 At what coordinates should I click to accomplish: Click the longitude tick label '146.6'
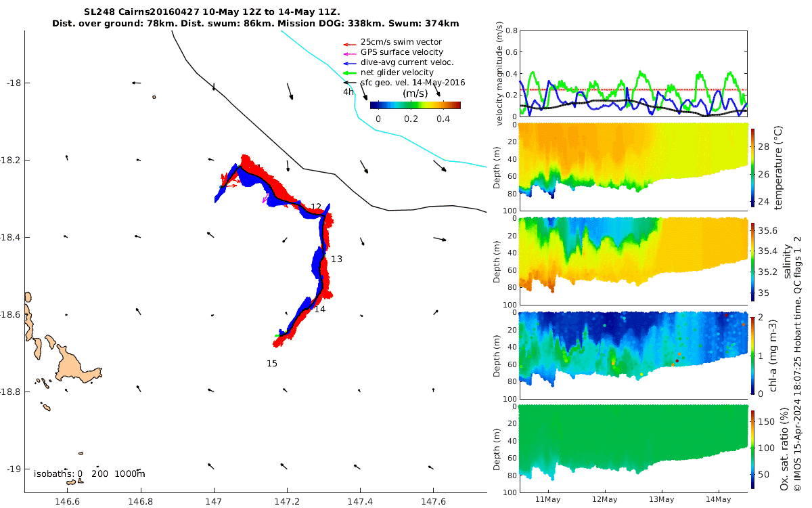[68, 502]
